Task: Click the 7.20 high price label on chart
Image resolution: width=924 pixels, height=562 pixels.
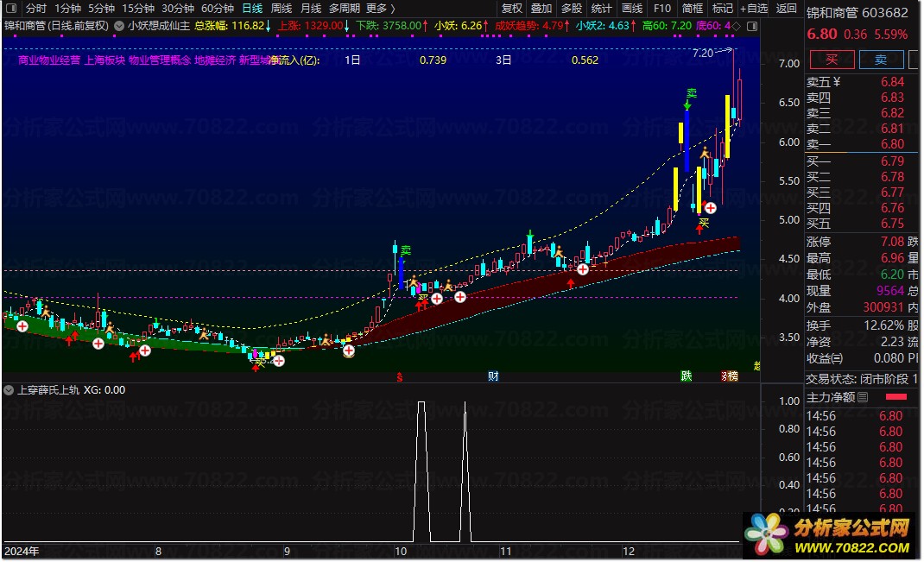Action: 703,53
